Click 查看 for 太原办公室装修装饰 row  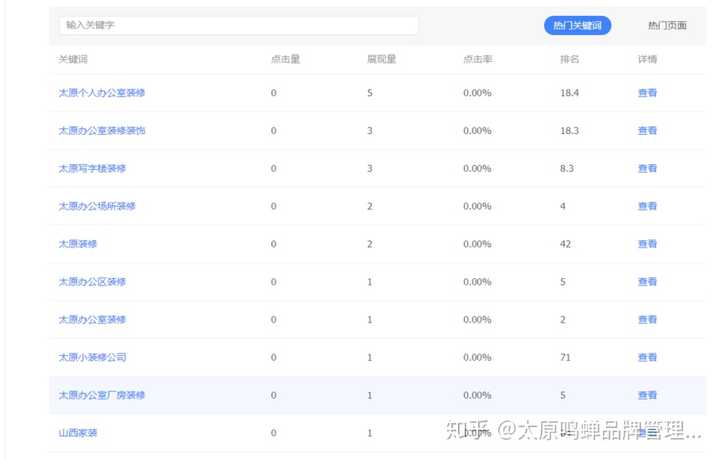[x=647, y=131]
